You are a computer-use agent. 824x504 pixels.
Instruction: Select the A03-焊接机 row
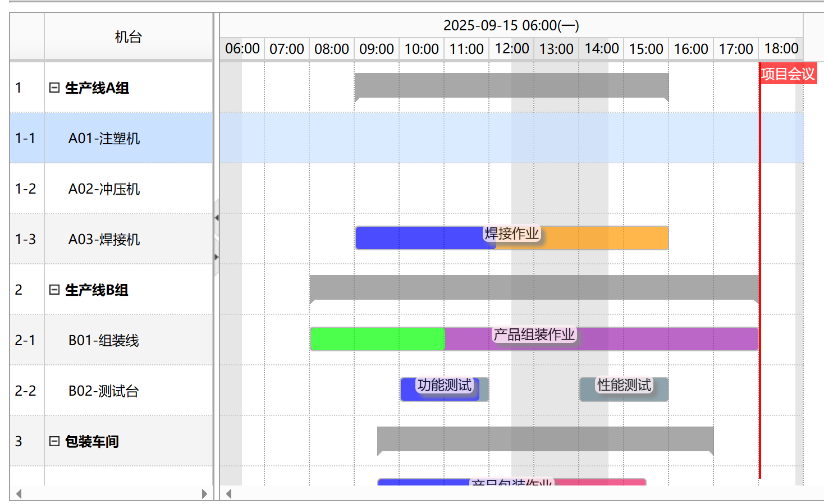click(111, 239)
